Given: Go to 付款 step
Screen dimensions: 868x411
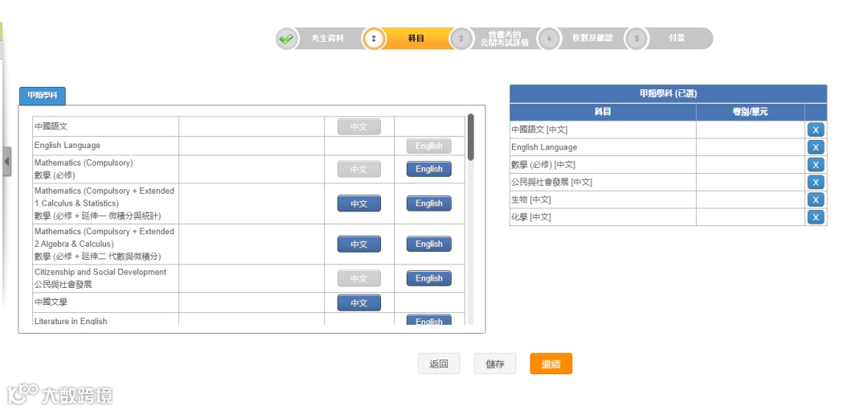Looking at the screenshot, I should pos(677,39).
